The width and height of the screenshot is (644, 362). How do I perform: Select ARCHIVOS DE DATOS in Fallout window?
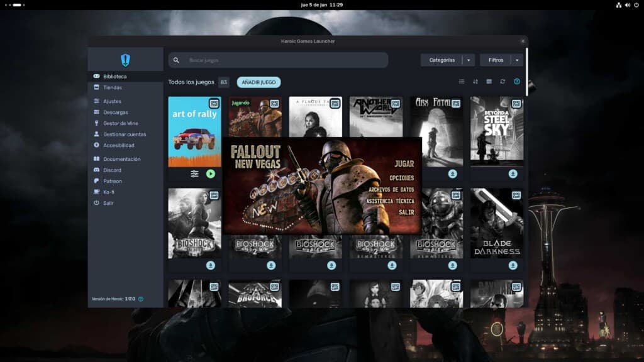pyautogui.click(x=391, y=190)
